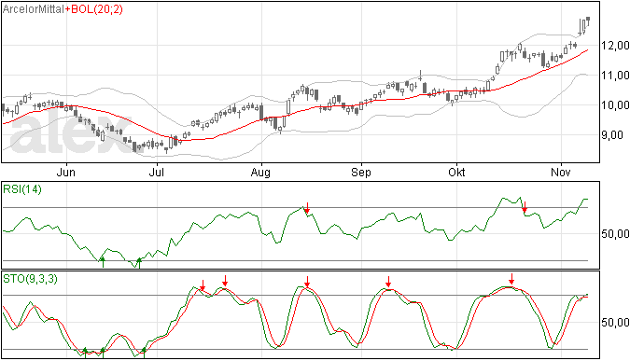This screenshot has height=361, width=644.
Task: Select the Jul month label on time axis
Action: 157,172
